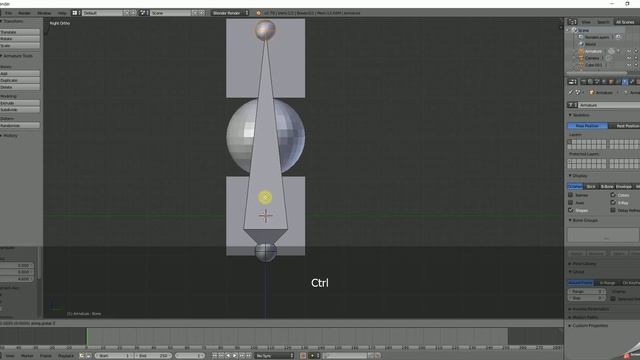Click the Duplicate bones button

click(20, 80)
